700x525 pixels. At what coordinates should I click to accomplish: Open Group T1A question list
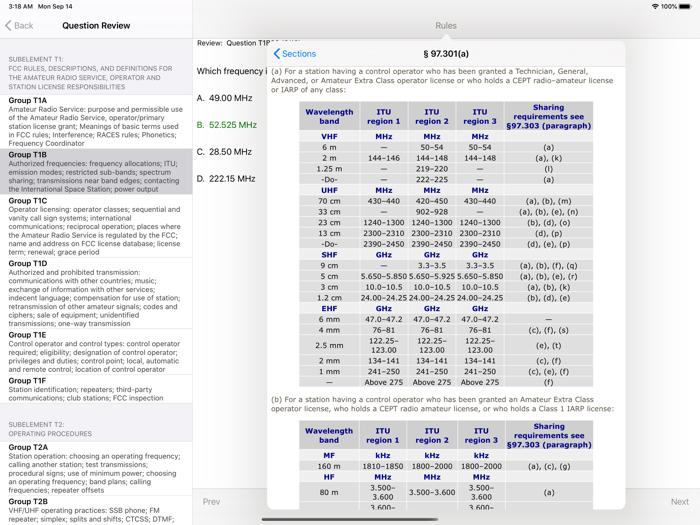point(96,121)
